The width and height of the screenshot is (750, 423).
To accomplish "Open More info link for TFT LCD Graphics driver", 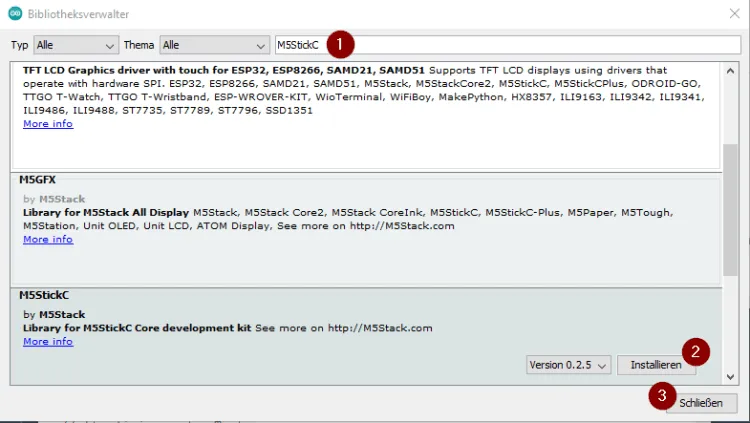I will pyautogui.click(x=48, y=124).
